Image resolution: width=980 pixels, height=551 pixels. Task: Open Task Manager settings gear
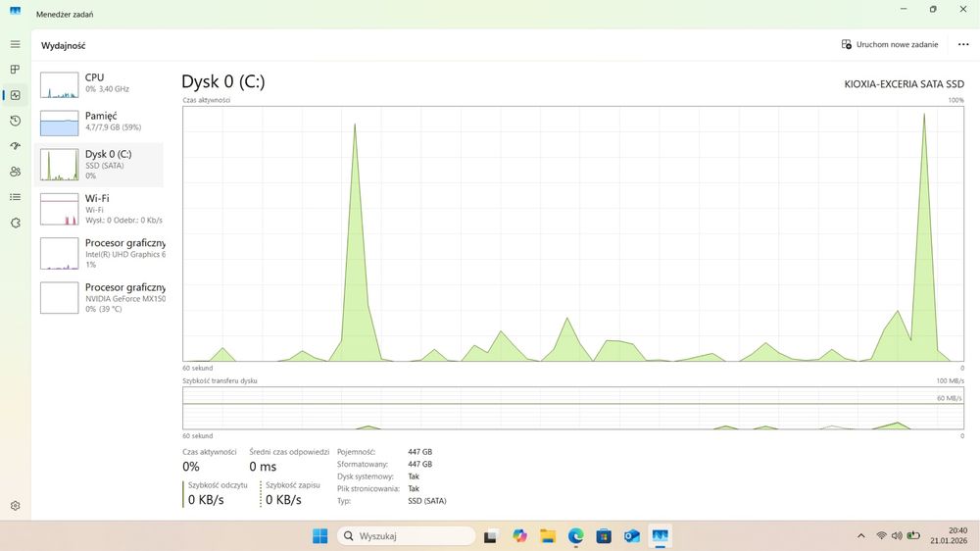[15, 505]
